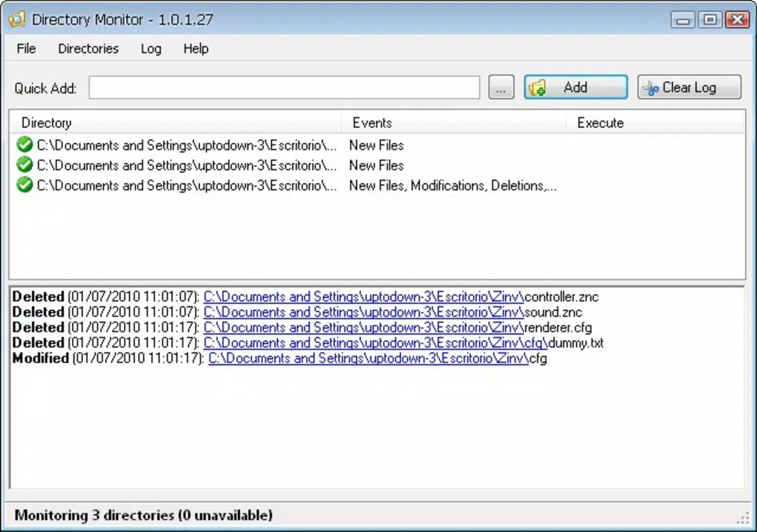Viewport: 757px width, 532px height.
Task: Click the Clear Log button
Action: (689, 87)
